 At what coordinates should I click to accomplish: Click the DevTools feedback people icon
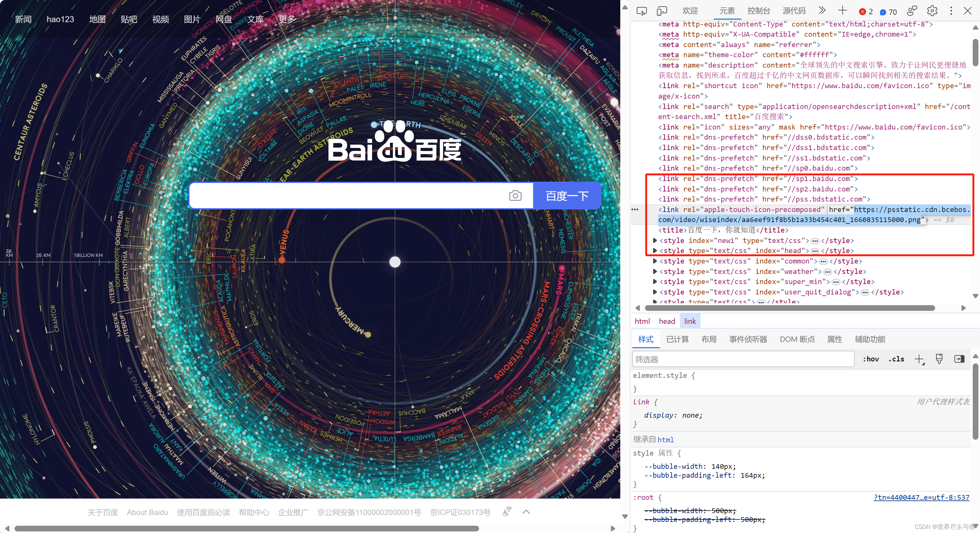pos(912,11)
